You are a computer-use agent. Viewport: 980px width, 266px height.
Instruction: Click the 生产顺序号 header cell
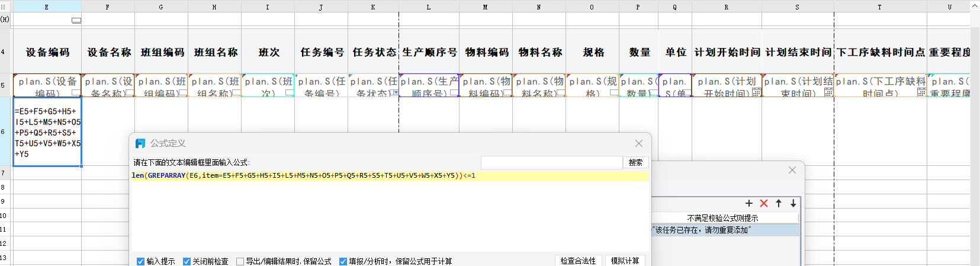429,52
